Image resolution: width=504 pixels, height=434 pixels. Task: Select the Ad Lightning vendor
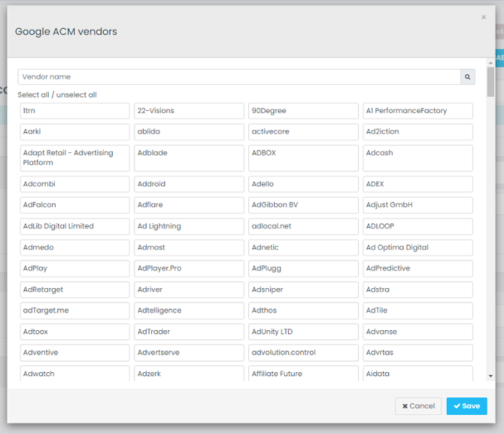189,226
